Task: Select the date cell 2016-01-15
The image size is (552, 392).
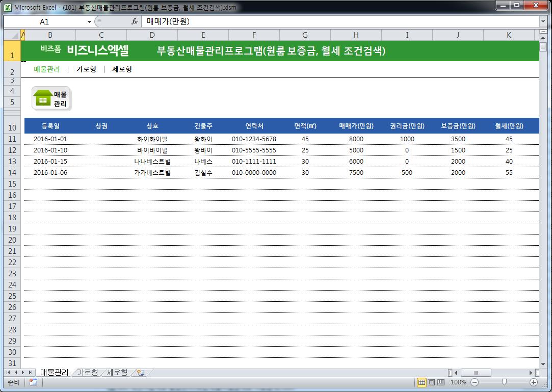Action: click(x=50, y=161)
